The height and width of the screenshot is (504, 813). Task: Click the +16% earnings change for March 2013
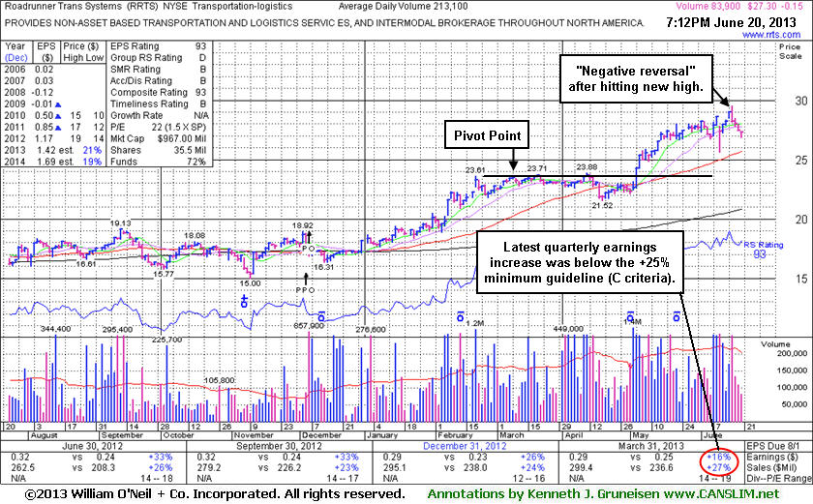tap(718, 457)
